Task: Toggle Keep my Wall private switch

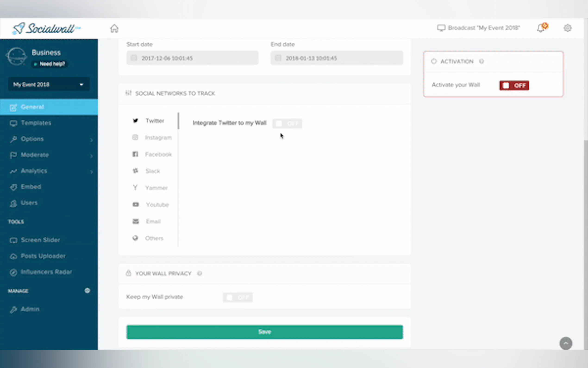Action: (238, 297)
